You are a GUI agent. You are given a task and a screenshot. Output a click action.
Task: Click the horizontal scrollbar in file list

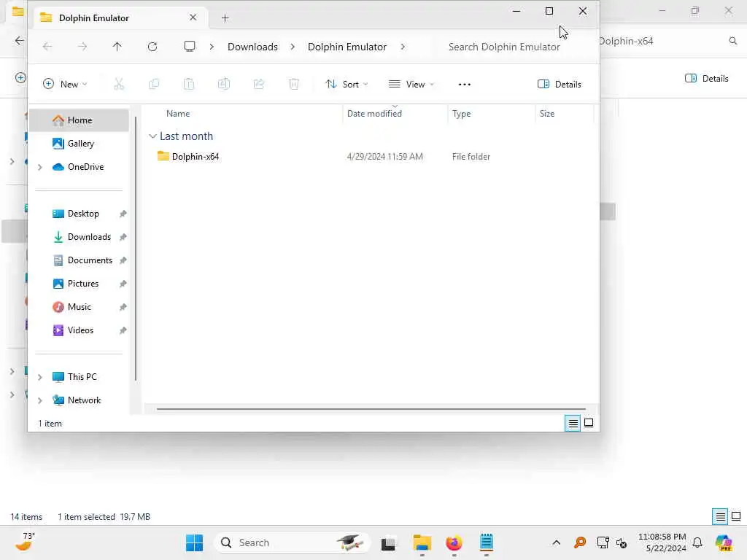pyautogui.click(x=371, y=408)
